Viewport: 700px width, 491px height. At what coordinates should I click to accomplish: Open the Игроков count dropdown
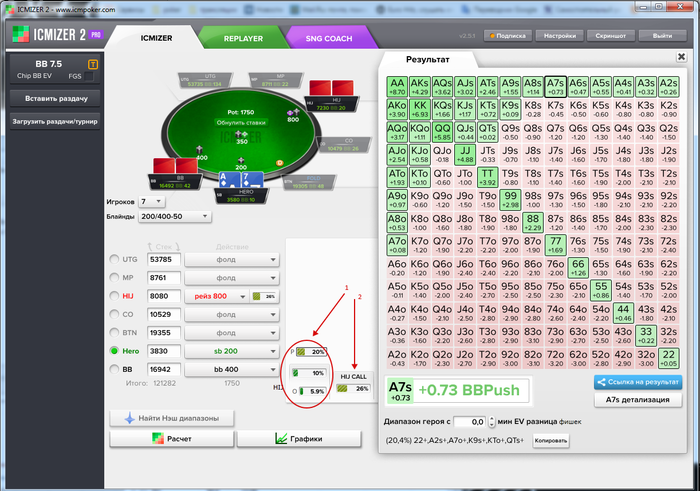[x=152, y=202]
